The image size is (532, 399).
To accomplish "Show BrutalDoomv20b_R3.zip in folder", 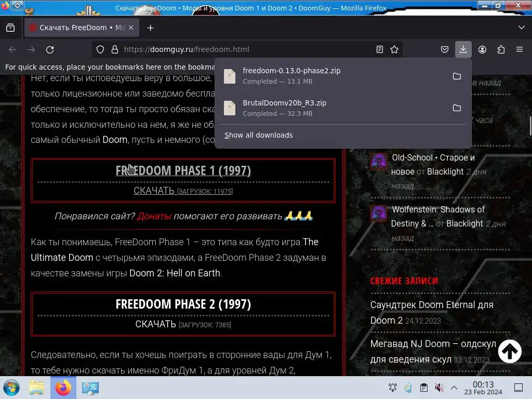I will point(457,108).
